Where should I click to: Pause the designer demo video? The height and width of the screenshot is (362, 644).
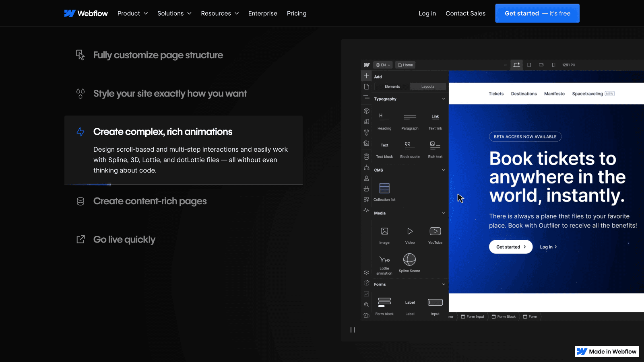tap(353, 330)
